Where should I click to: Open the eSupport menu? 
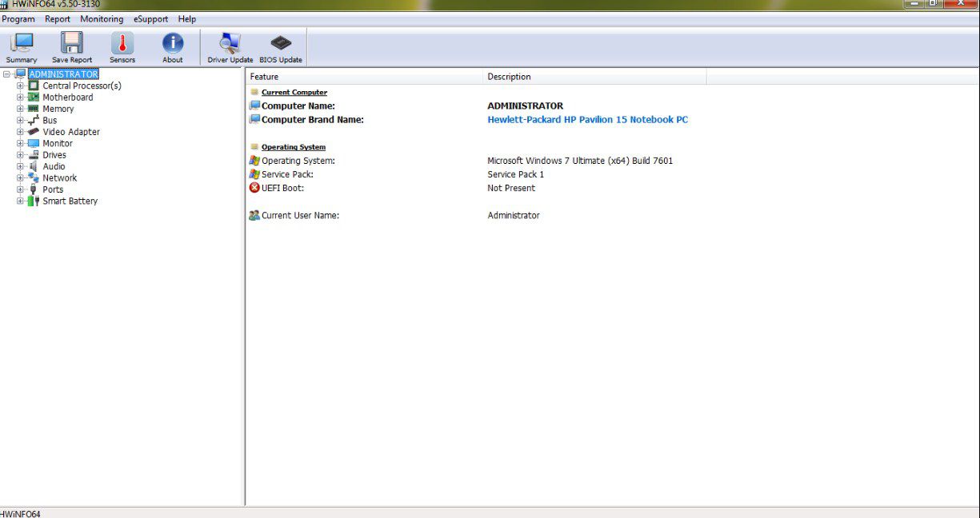pyautogui.click(x=150, y=19)
